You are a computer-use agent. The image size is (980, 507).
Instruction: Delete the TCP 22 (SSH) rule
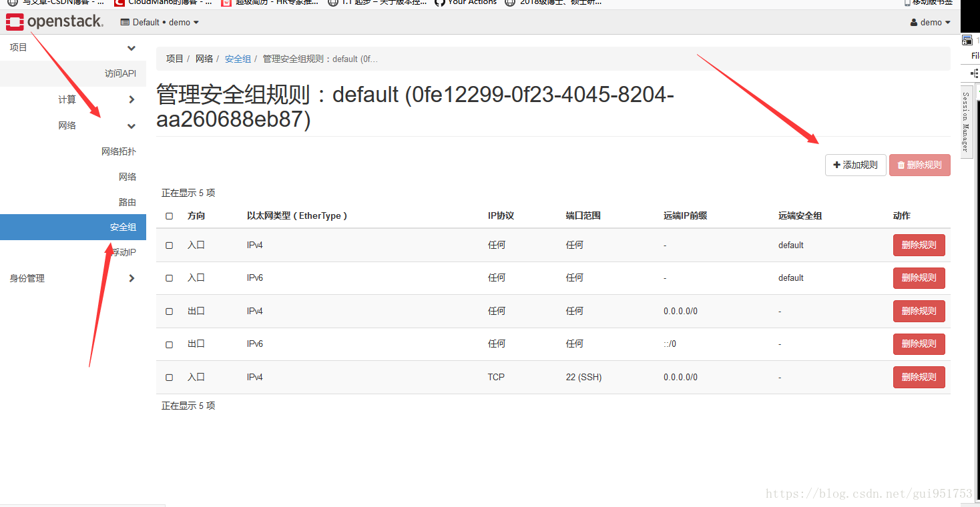point(919,377)
